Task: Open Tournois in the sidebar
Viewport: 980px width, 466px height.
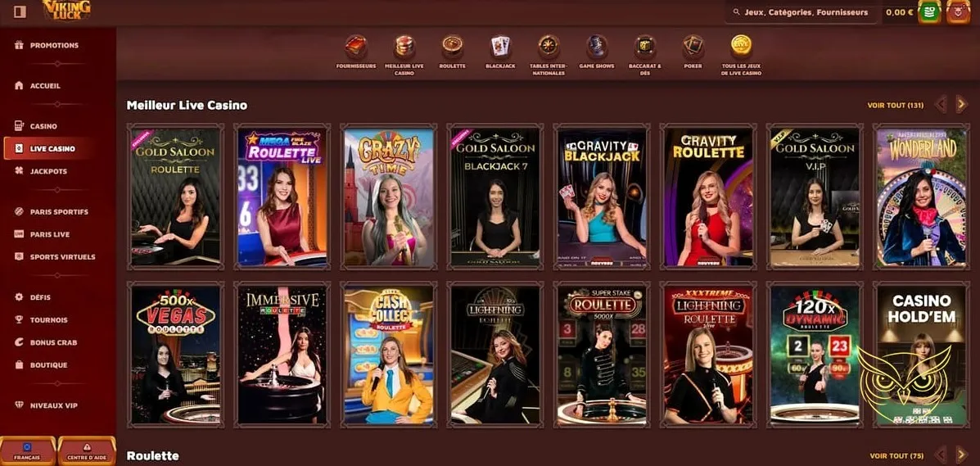Action: click(41, 320)
